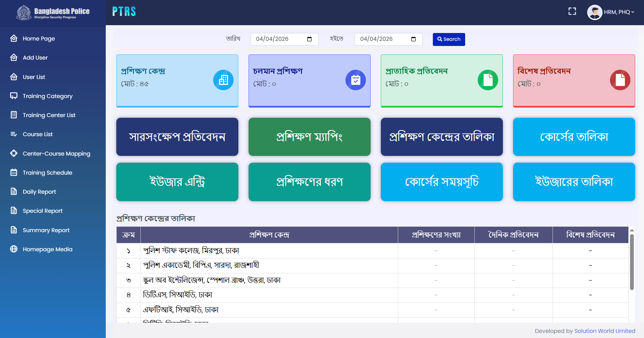The width and height of the screenshot is (644, 338).
Task: Select Summary Report in the sidebar
Action: [x=46, y=230]
